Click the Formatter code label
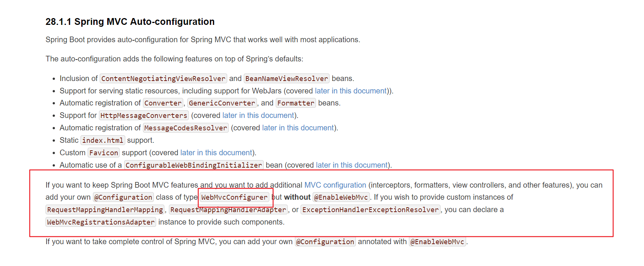 pos(296,103)
